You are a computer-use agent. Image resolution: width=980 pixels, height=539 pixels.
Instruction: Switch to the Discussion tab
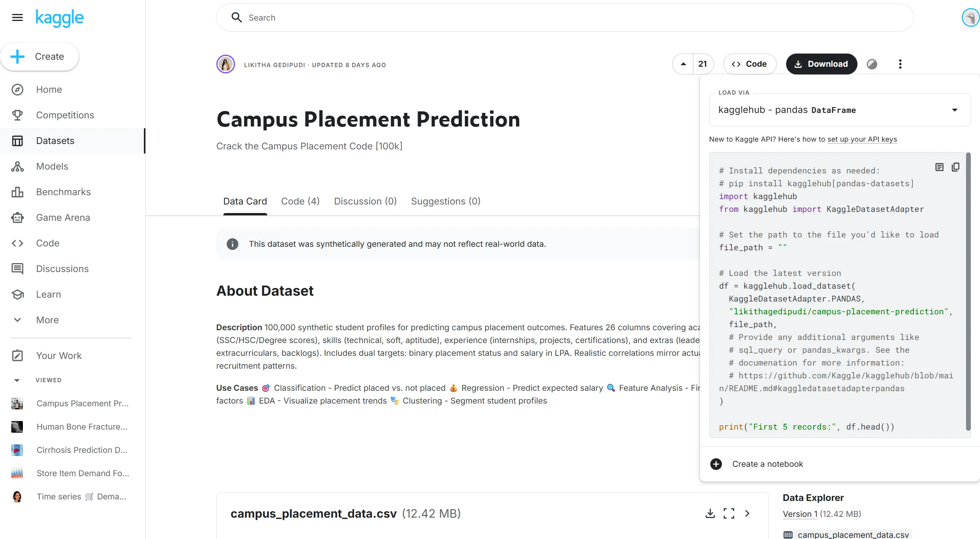coord(365,201)
